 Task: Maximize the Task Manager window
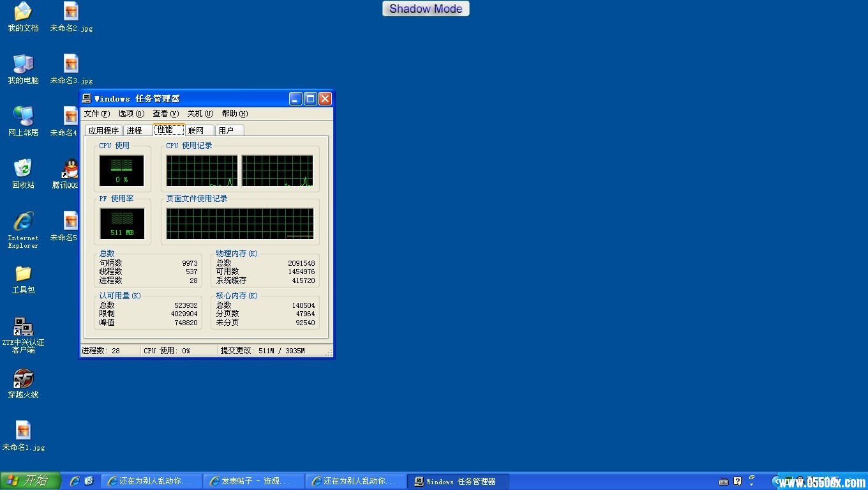[310, 98]
